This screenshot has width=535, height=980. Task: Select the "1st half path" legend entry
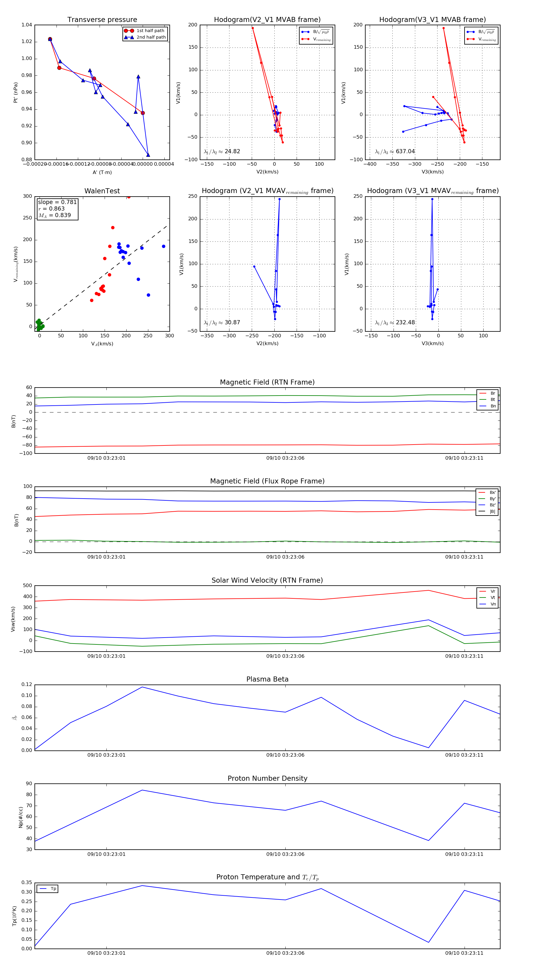[144, 31]
